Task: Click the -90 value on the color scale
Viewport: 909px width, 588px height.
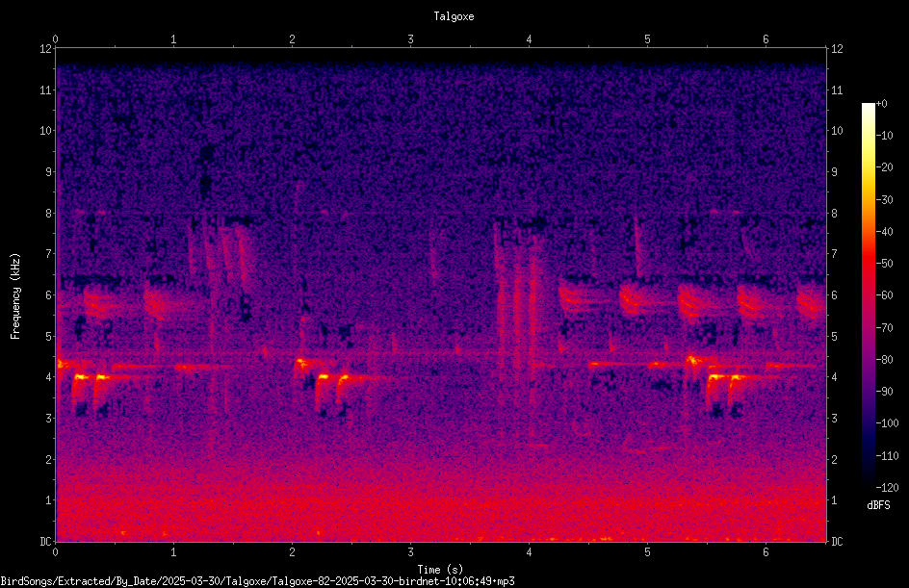Action: [885, 392]
